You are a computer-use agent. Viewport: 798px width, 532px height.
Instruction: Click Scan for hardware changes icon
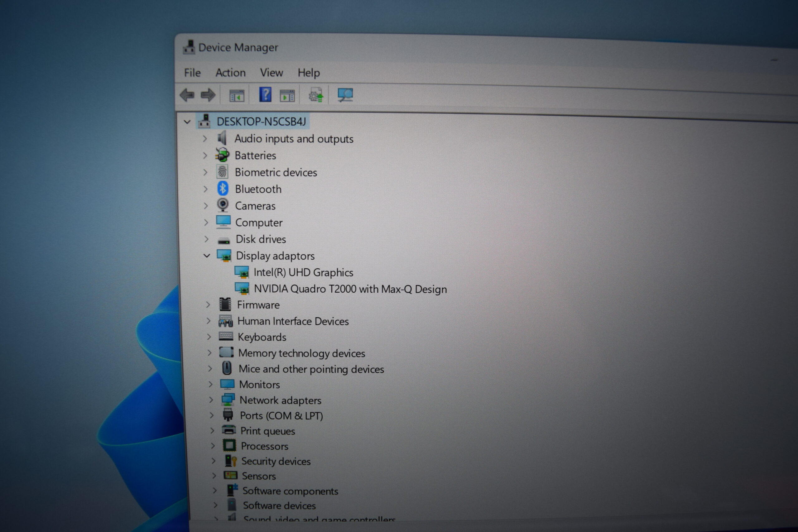click(345, 95)
